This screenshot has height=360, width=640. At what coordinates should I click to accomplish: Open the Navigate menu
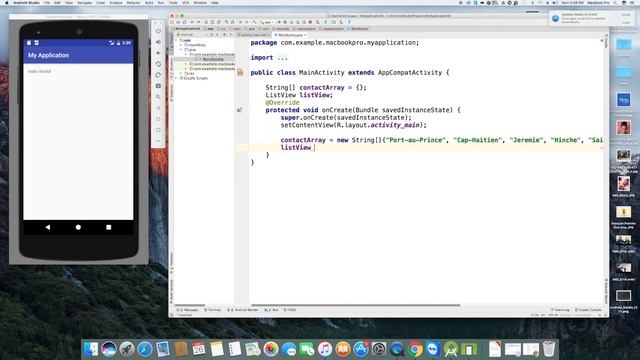tap(84, 2)
